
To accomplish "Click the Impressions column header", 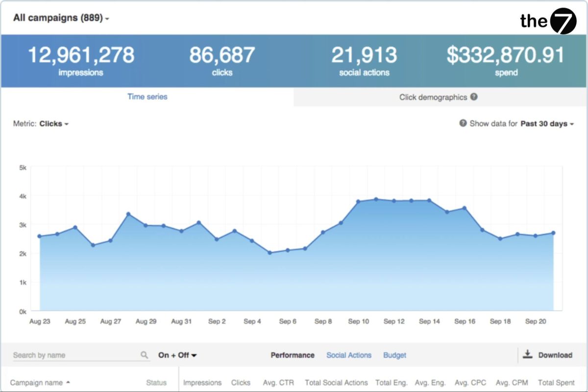I will click(x=202, y=383).
